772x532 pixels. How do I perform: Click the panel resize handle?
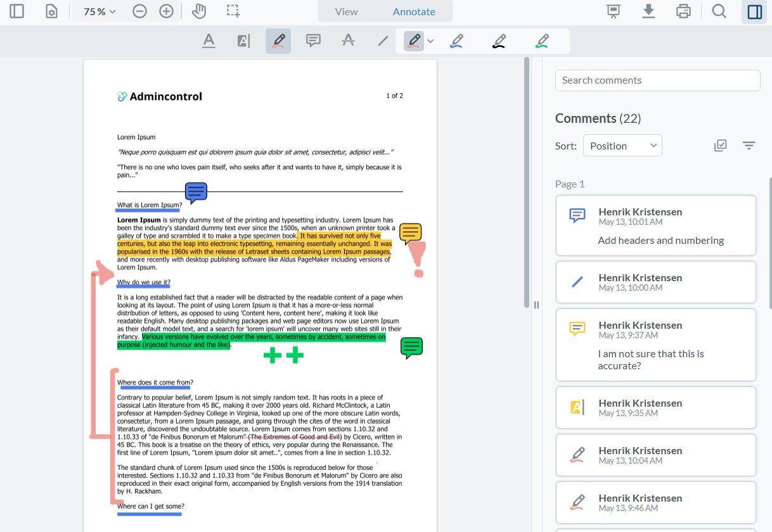536,305
